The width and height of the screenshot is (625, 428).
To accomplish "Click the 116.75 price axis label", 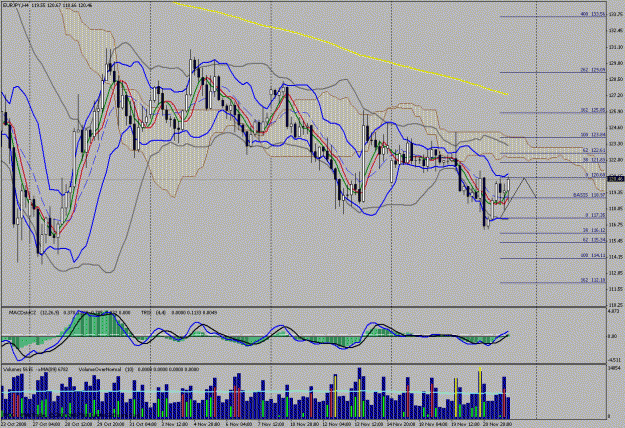I will click(x=616, y=224).
